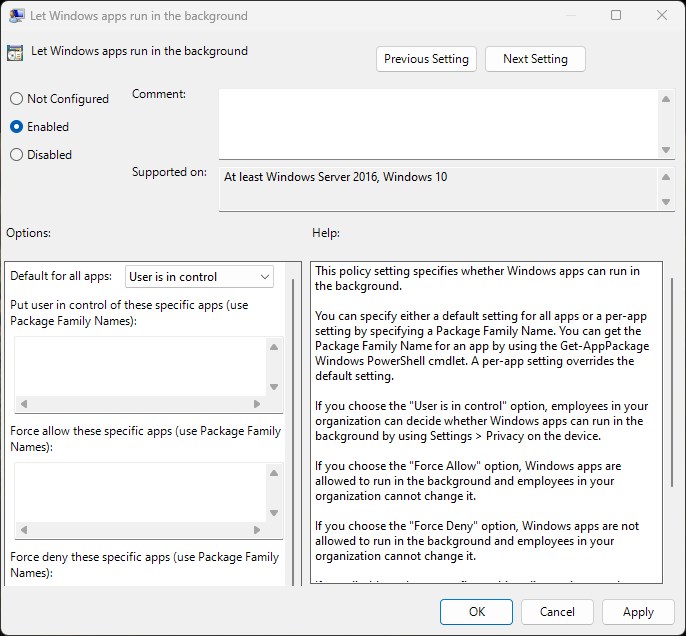Select the Not Configured radio button
686x636 pixels.
(16, 99)
